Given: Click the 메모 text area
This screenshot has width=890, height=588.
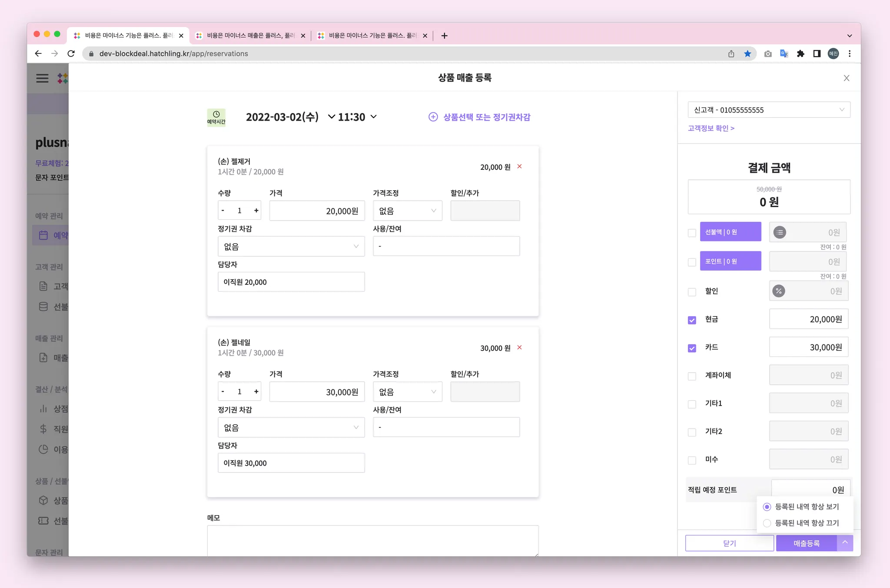Looking at the screenshot, I should (x=372, y=540).
